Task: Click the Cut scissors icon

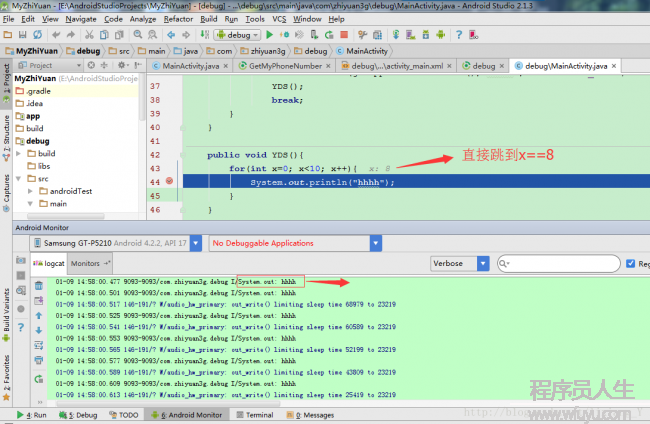Action: [x=89, y=35]
